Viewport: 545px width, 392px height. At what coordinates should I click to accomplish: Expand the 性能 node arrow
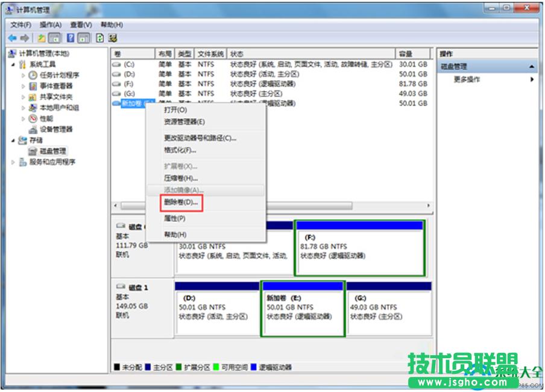click(24, 119)
